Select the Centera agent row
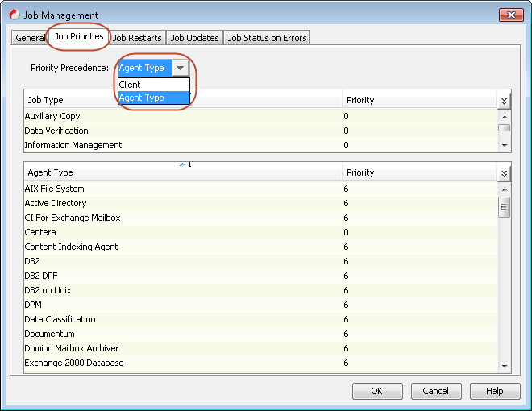 (40, 232)
